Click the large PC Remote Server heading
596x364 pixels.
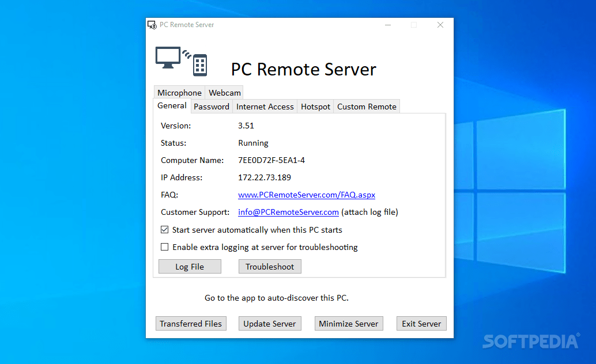tap(303, 70)
